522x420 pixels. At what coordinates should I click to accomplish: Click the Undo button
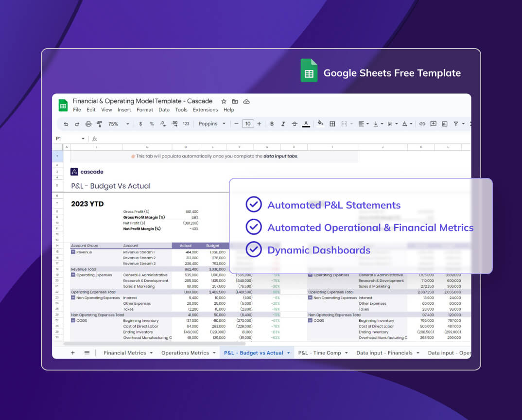click(x=66, y=123)
